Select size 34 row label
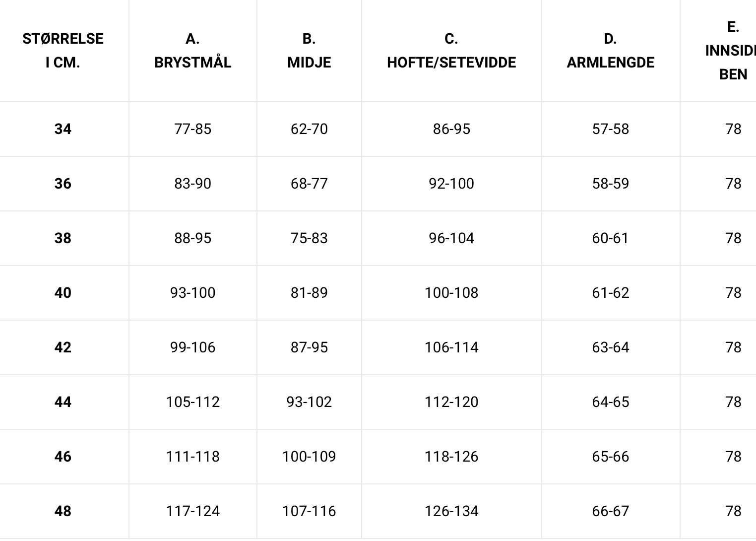756x541 pixels. point(63,129)
